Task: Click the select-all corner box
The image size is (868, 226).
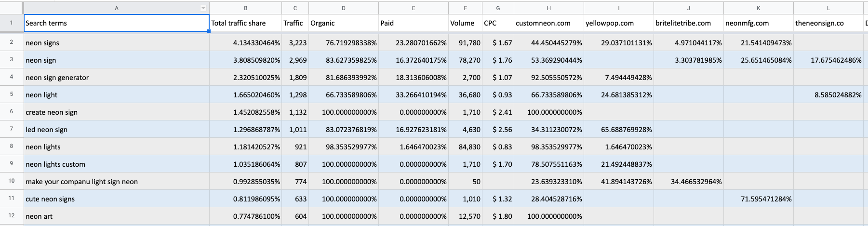Action: [12, 8]
